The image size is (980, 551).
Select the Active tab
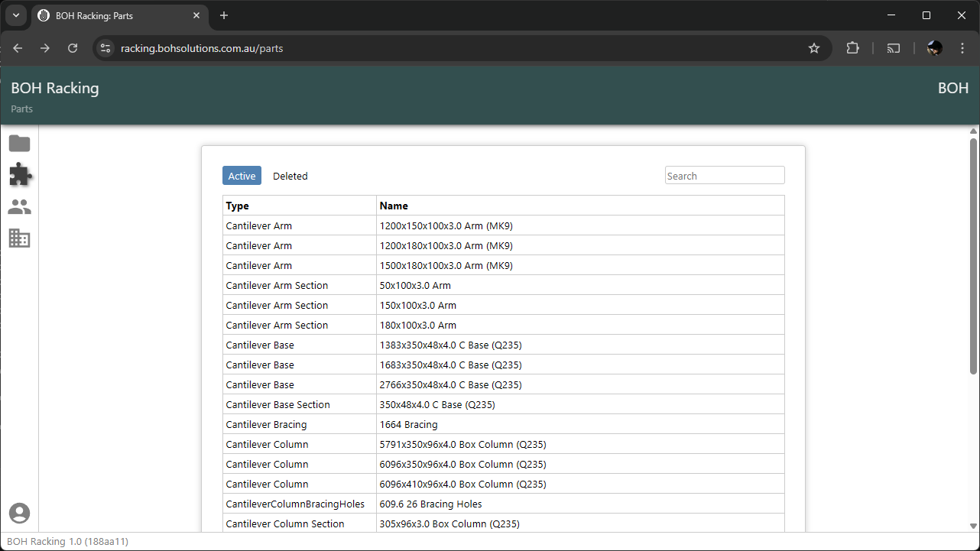click(x=242, y=176)
